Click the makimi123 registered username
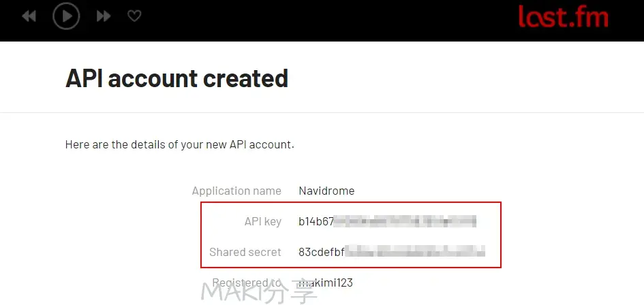 (325, 283)
